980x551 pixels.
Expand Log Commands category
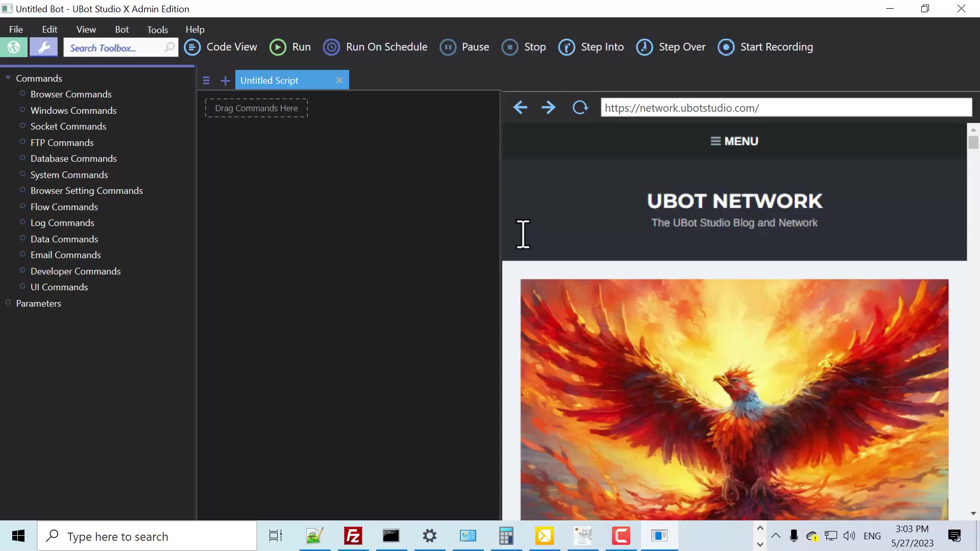coord(22,222)
